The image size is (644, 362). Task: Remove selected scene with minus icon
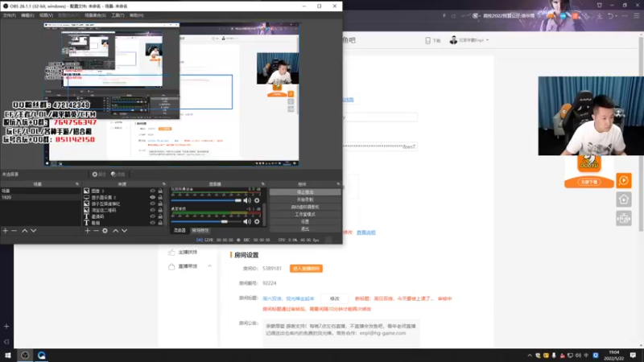(14, 231)
